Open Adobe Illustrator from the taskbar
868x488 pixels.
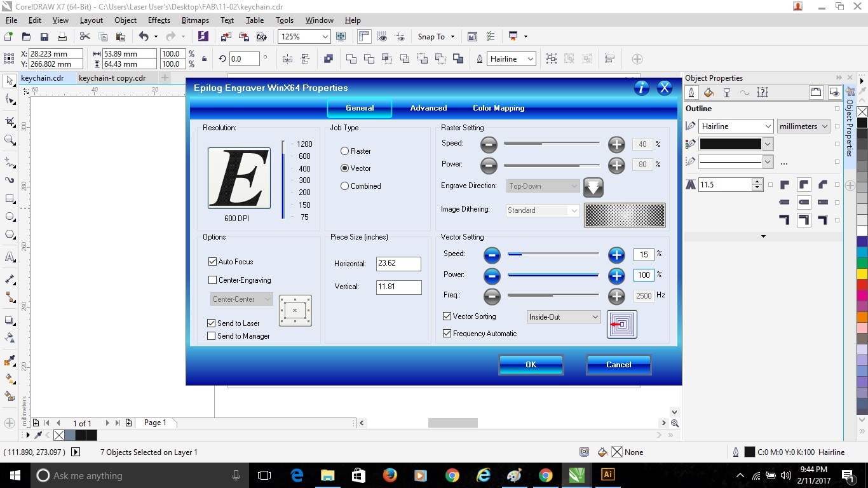click(607, 475)
